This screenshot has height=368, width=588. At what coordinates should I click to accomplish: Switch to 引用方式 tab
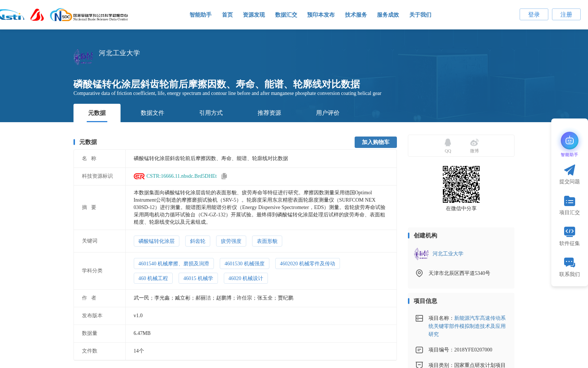[x=211, y=113]
